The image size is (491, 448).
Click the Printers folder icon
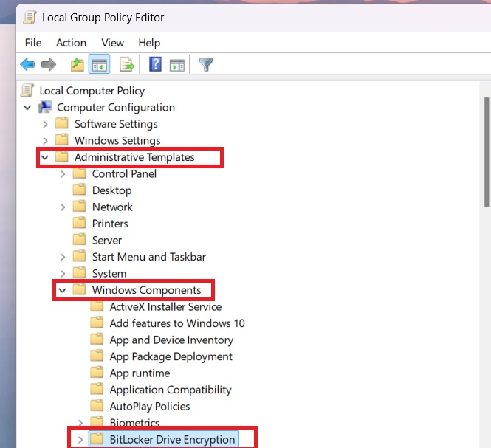79,223
